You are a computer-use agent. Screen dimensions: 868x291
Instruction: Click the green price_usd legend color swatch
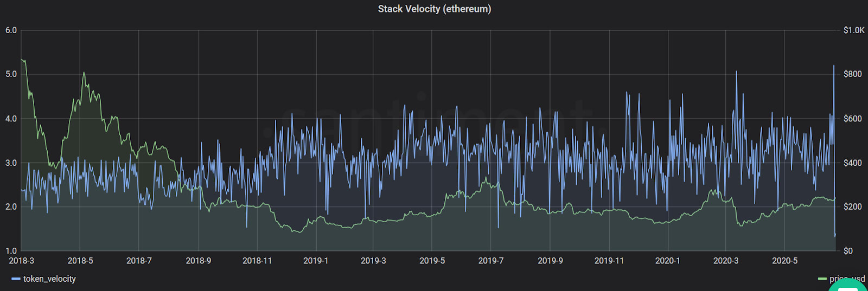click(x=822, y=279)
